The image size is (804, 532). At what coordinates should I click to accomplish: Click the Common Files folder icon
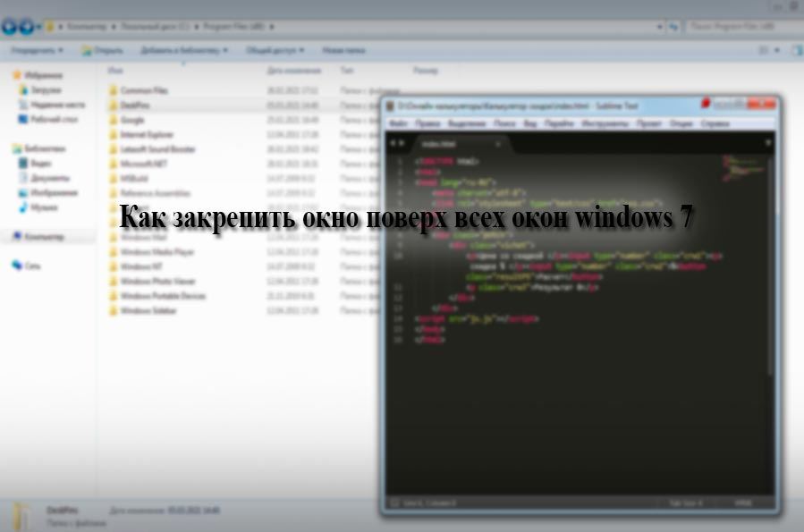(x=114, y=90)
